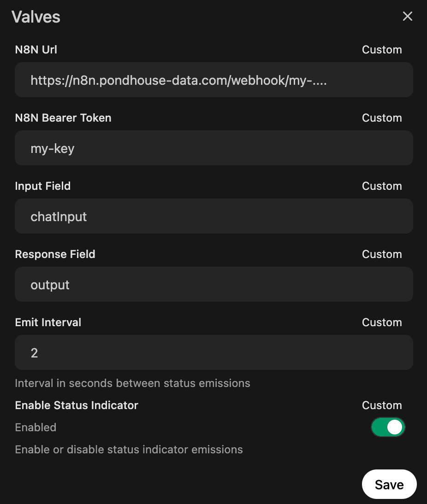Click the Enabled label text
427x504 pixels.
(36, 427)
